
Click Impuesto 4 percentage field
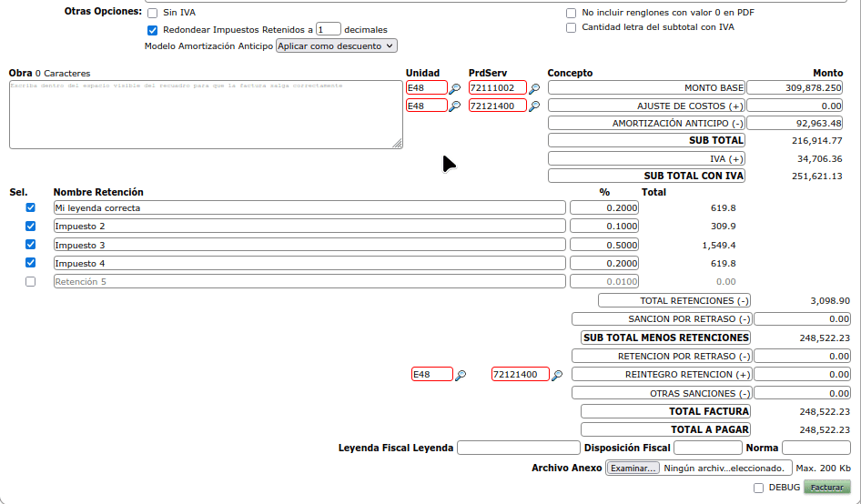[x=604, y=263]
